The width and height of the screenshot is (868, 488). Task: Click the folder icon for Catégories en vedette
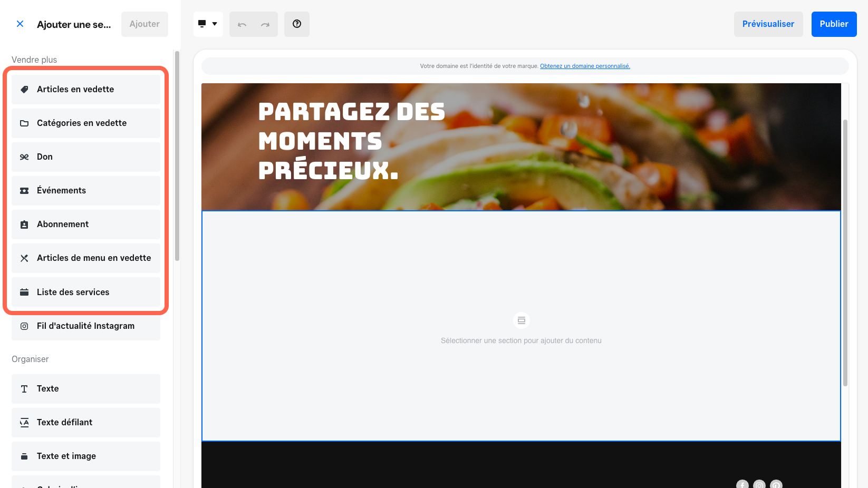click(24, 123)
